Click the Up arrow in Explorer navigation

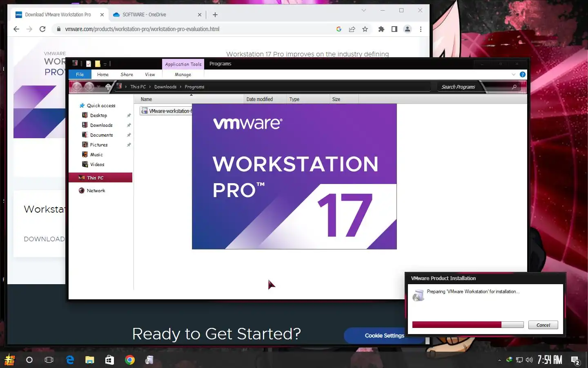click(108, 87)
